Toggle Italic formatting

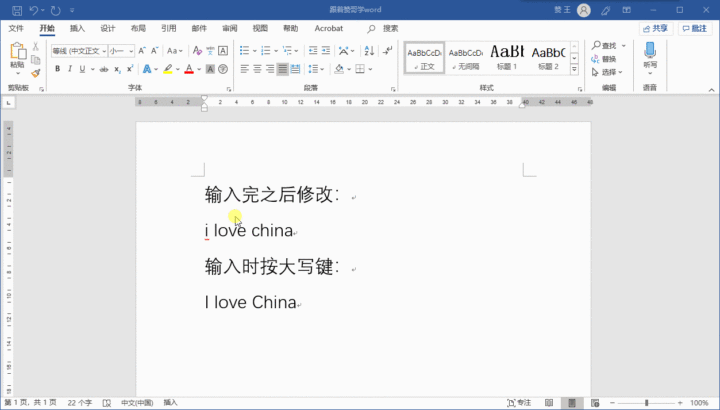tap(70, 69)
